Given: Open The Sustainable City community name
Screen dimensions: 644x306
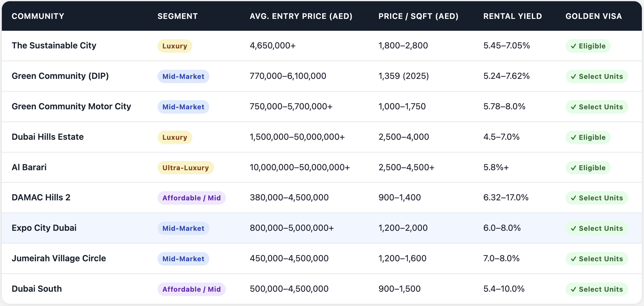Looking at the screenshot, I should point(54,46).
